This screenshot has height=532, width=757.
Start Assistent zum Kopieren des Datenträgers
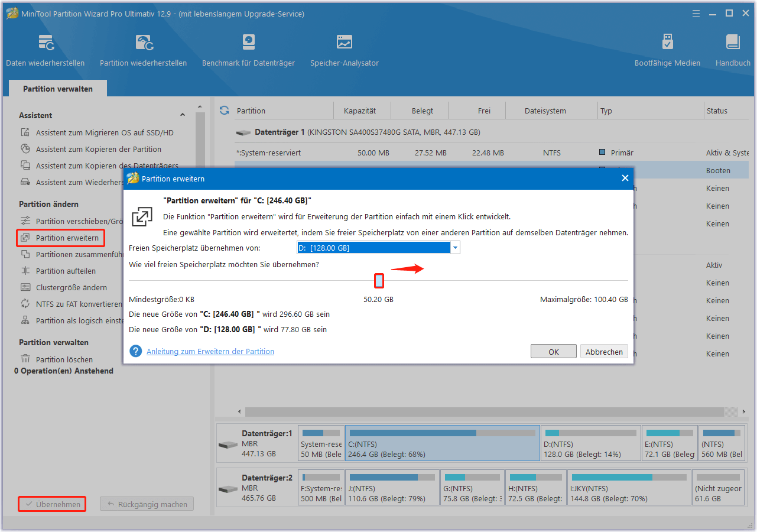pyautogui.click(x=106, y=166)
